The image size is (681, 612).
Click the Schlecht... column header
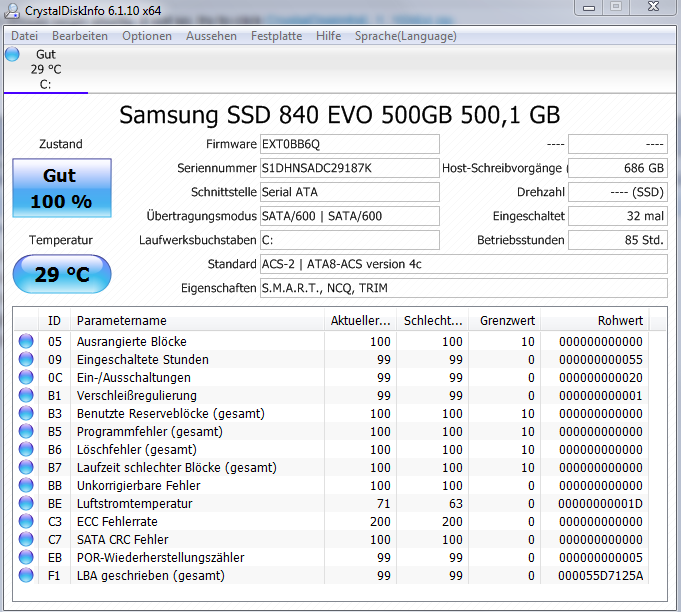click(433, 321)
